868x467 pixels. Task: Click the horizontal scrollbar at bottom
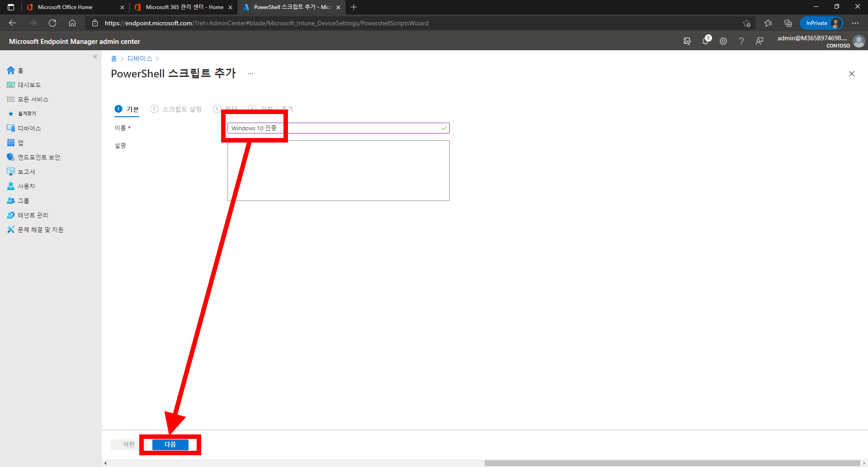(672, 463)
